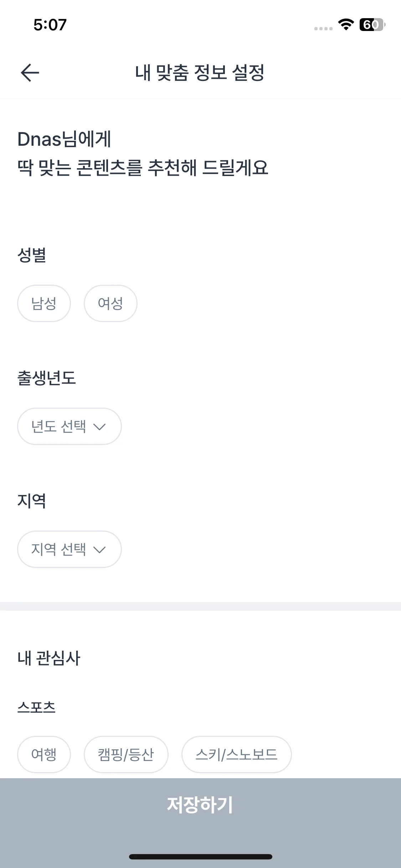Tap the home indicator bar

pos(200,857)
